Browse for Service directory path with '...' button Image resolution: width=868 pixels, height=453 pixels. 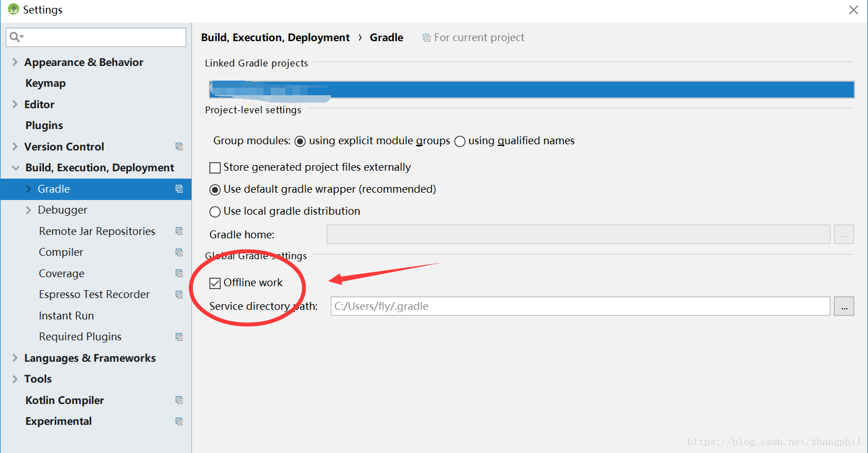pos(844,306)
